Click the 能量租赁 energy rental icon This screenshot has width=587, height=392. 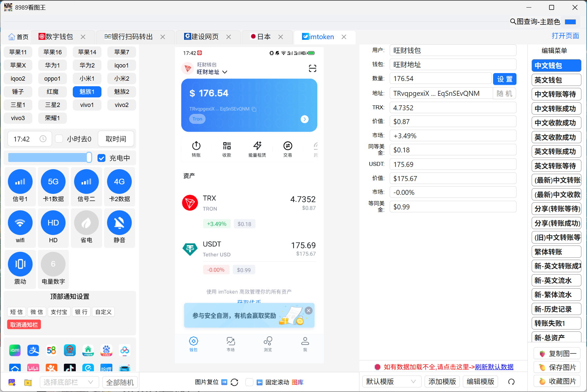(x=257, y=145)
